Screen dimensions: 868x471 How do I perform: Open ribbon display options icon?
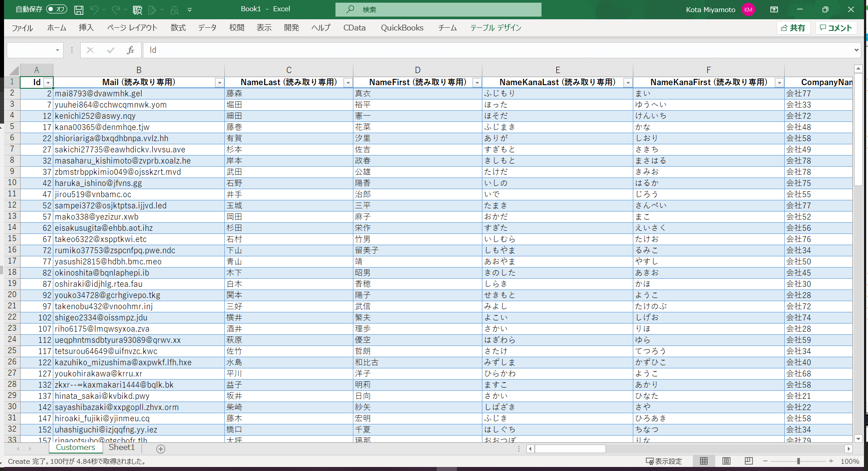click(774, 9)
